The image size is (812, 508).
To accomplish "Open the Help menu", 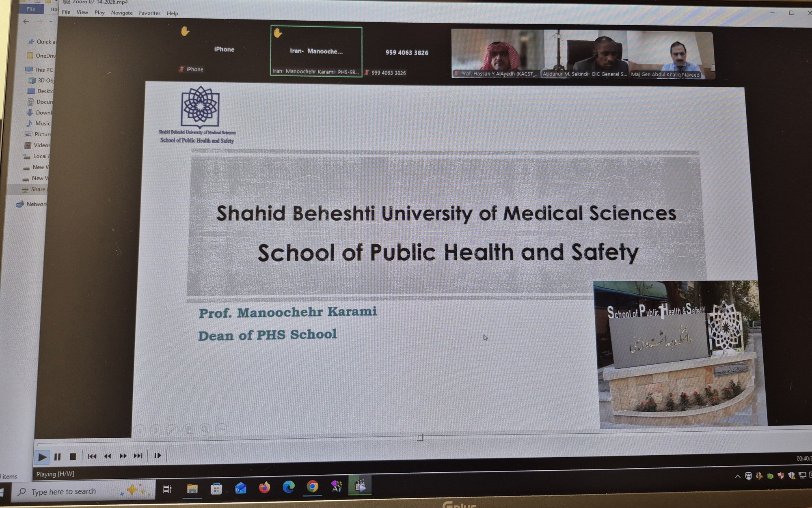I will 172,13.
